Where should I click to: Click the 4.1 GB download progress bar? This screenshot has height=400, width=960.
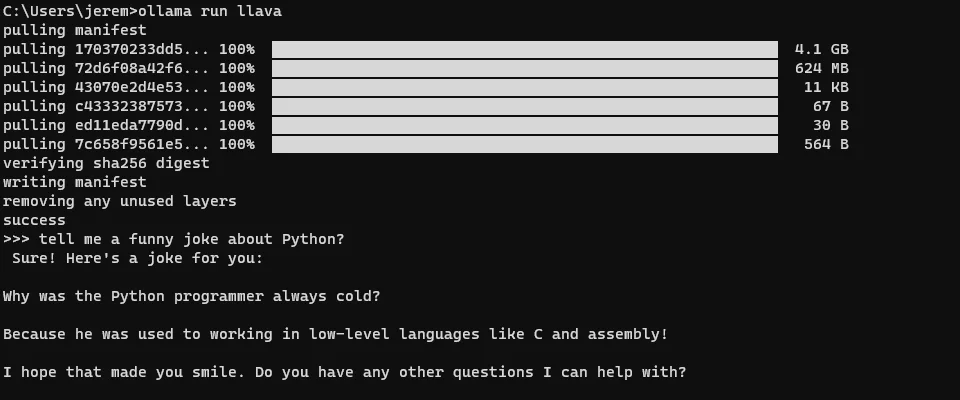coord(524,49)
